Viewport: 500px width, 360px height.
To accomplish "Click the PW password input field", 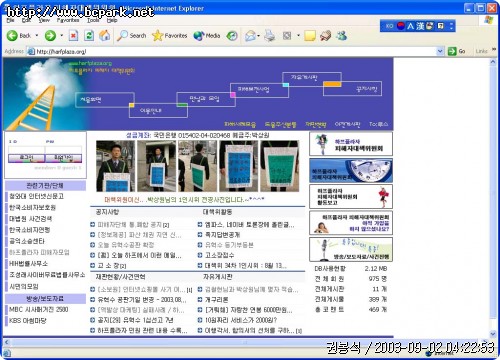I will 63,150.
